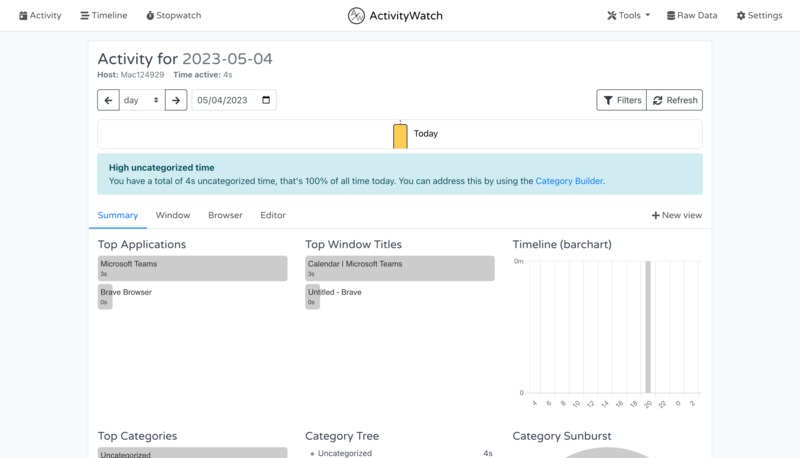This screenshot has width=800, height=458.
Task: Expand the Tools dropdown menu
Action: click(x=629, y=15)
